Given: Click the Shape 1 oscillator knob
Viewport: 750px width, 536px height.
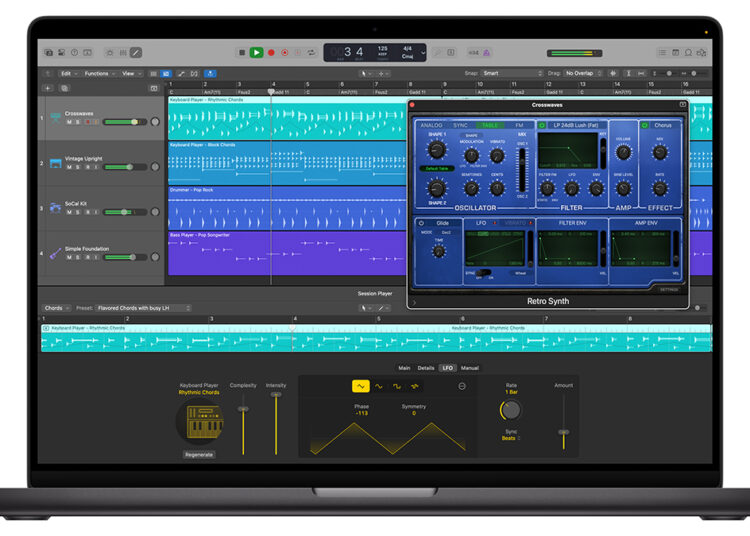Looking at the screenshot, I should click(436, 150).
